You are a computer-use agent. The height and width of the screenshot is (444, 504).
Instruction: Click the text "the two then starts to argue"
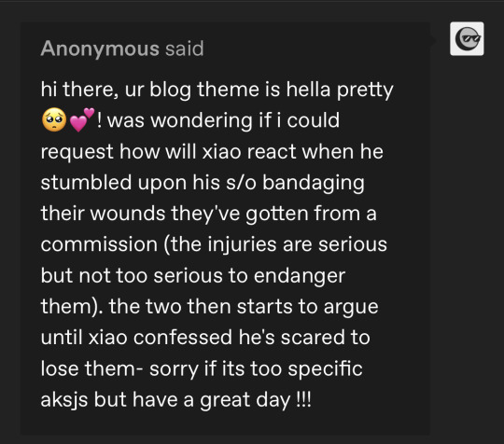[244, 307]
